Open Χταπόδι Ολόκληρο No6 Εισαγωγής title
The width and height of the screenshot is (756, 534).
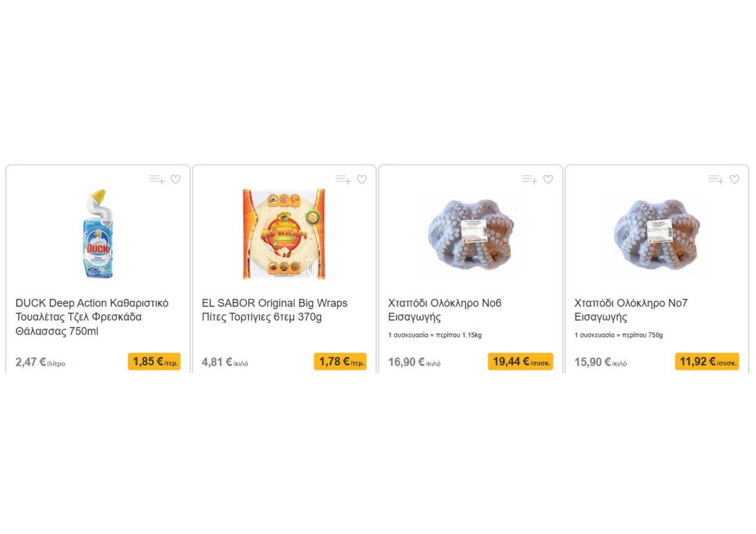pyautogui.click(x=445, y=310)
